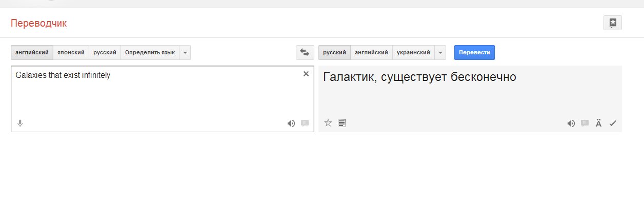Select all translation text icon
644x209 pixels.
point(342,122)
